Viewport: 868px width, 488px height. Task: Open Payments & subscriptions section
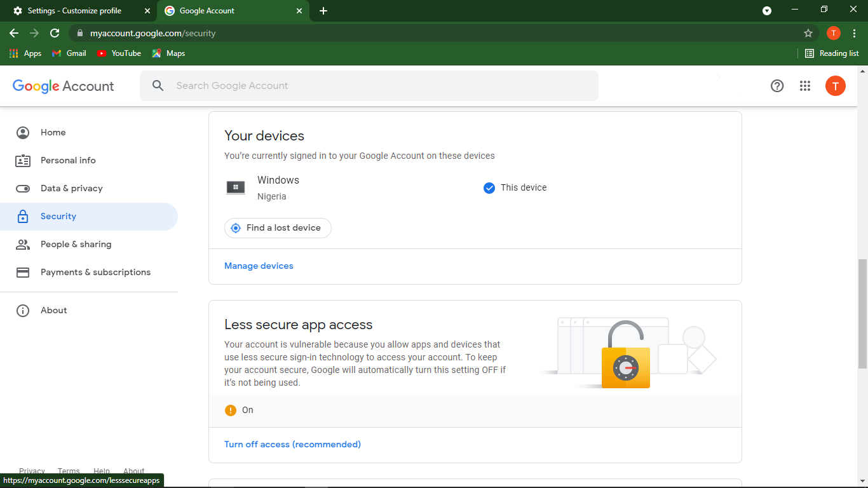(x=89, y=273)
